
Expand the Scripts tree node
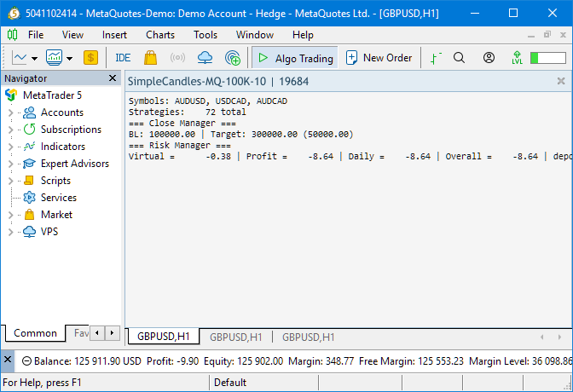[x=10, y=181]
